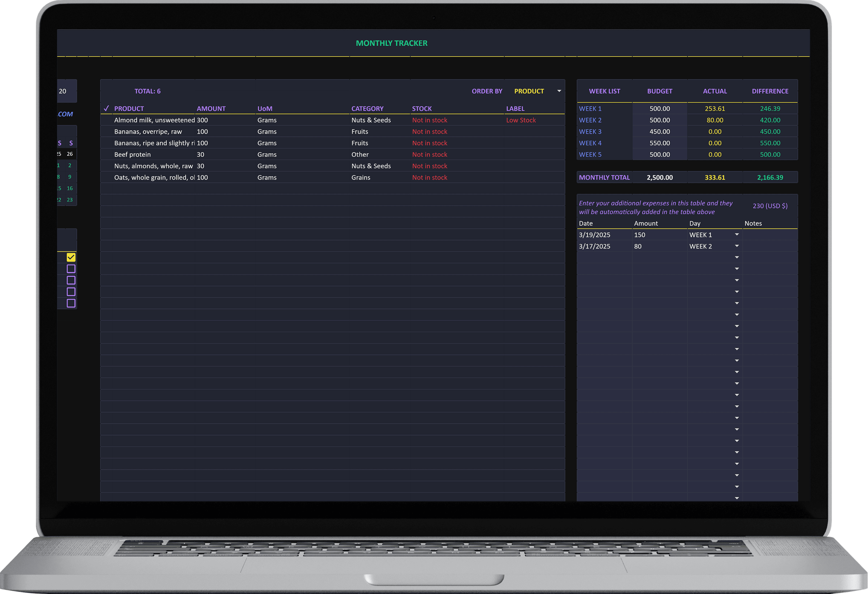Click the MONTHLY TRACKER title
868x594 pixels.
coord(391,43)
